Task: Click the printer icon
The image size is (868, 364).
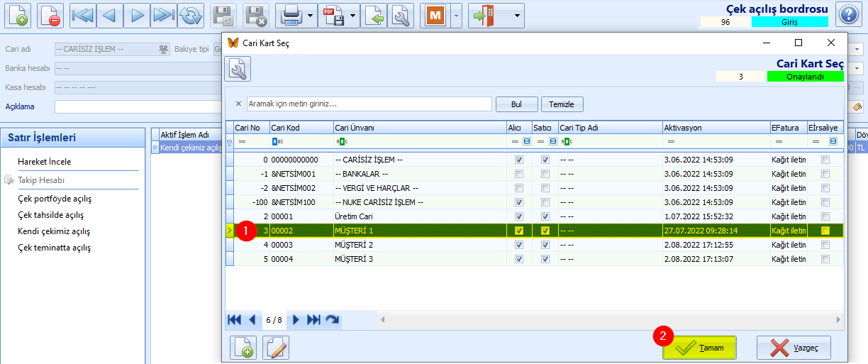Action: [x=291, y=15]
